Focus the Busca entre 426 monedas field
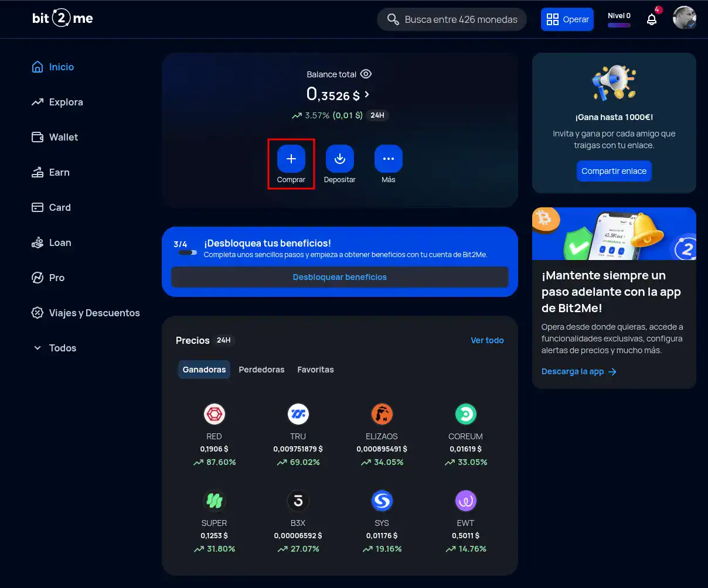708x588 pixels. pos(452,19)
